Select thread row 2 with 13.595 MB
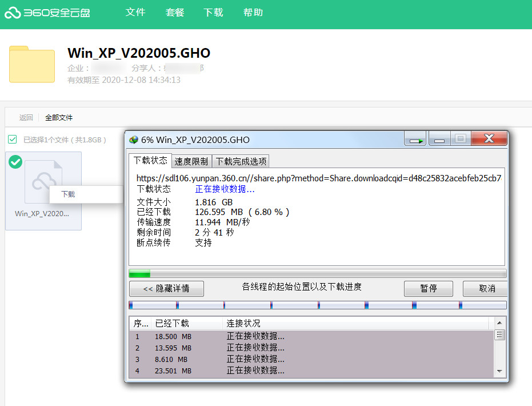Viewport: 532px width, 406px height. coord(311,348)
